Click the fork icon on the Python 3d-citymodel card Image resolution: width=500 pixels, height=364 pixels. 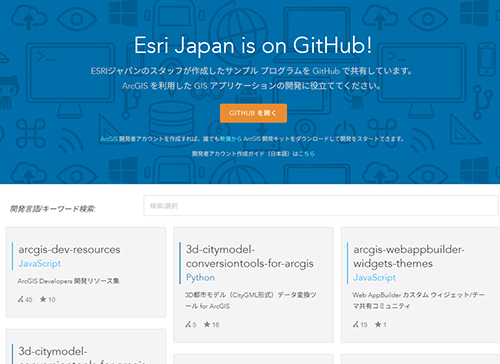pyautogui.click(x=188, y=324)
